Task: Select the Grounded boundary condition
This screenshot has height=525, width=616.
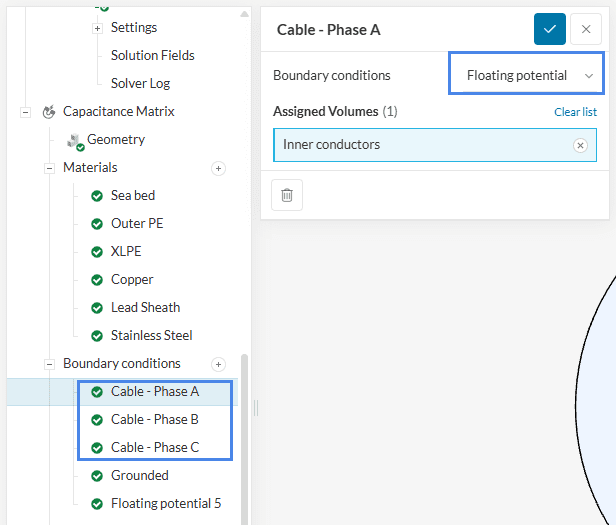Action: (139, 476)
